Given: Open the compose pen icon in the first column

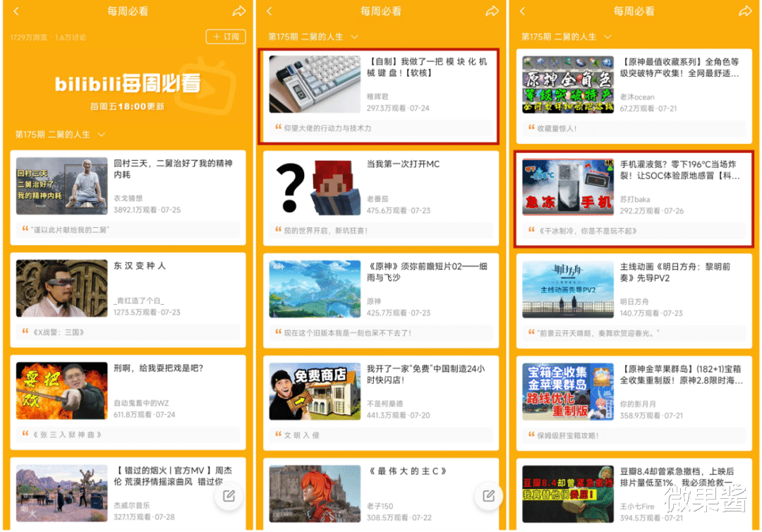Looking at the screenshot, I should 229,497.
